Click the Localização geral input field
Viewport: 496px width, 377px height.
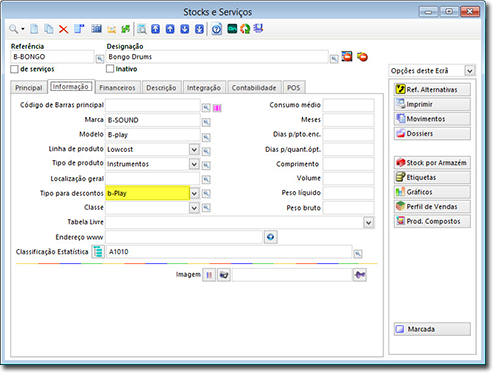(153, 179)
